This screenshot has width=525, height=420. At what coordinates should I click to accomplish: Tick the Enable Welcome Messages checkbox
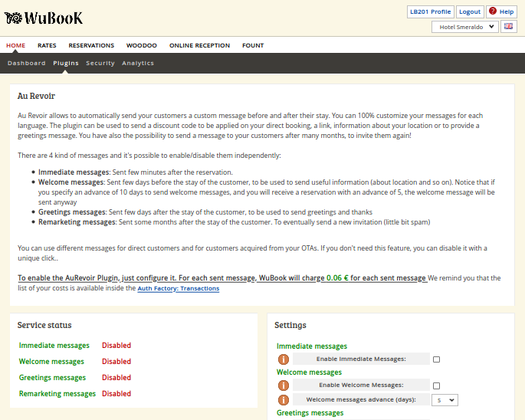pos(436,386)
